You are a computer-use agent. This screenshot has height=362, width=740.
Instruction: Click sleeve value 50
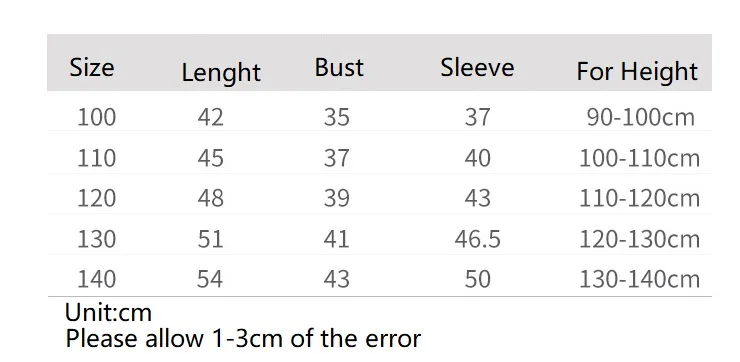[478, 279]
